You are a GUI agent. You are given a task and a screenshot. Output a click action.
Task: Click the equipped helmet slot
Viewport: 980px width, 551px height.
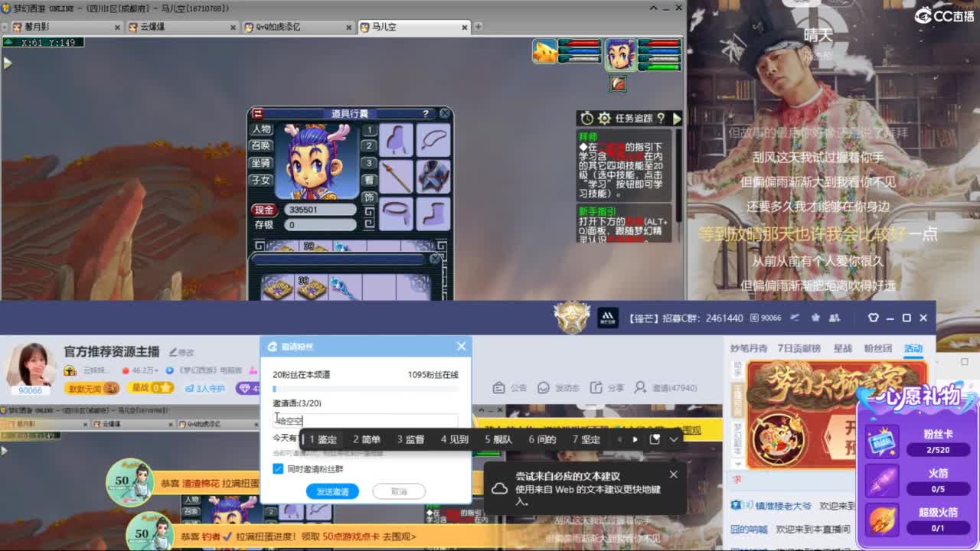pyautogui.click(x=396, y=140)
